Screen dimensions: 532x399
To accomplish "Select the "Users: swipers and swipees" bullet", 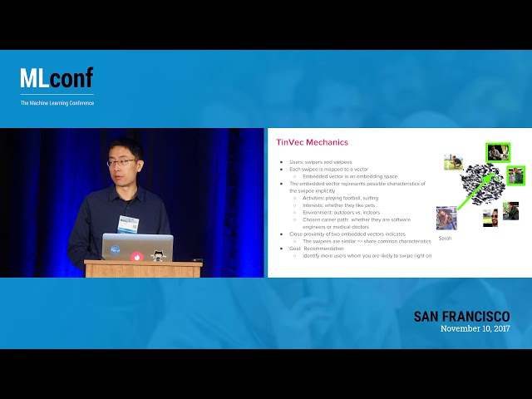I will pos(321,162).
